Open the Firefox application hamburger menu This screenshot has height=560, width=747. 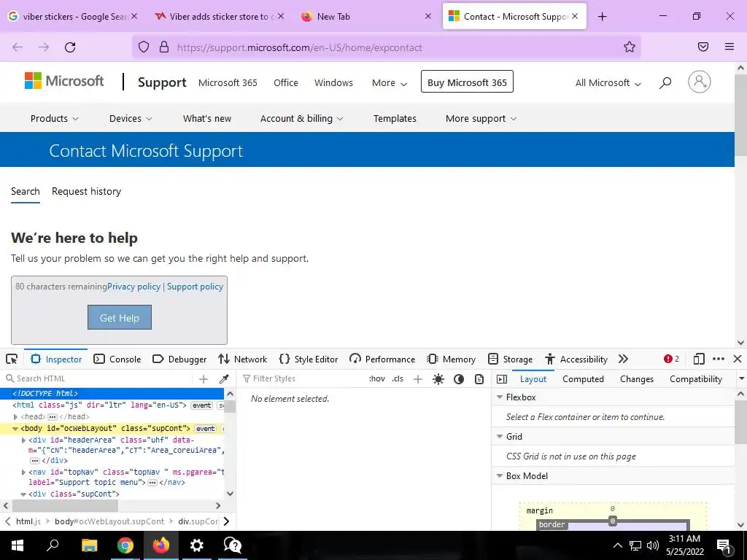(x=729, y=47)
